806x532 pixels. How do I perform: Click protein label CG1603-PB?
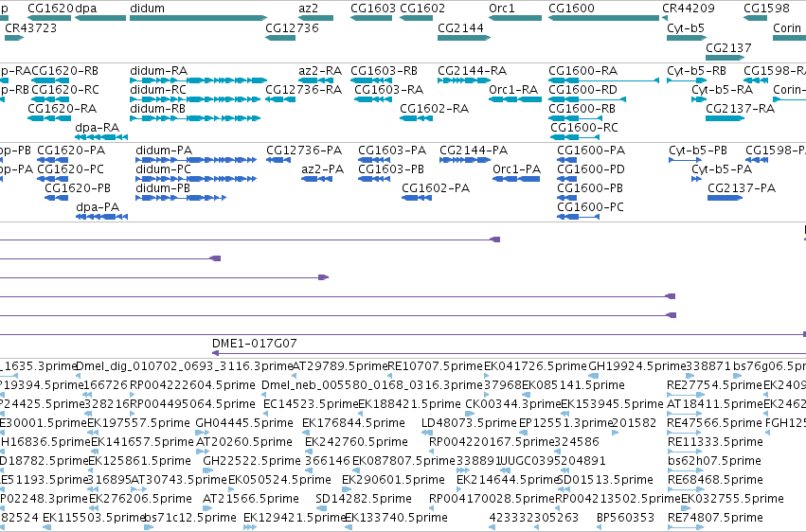click(x=391, y=168)
